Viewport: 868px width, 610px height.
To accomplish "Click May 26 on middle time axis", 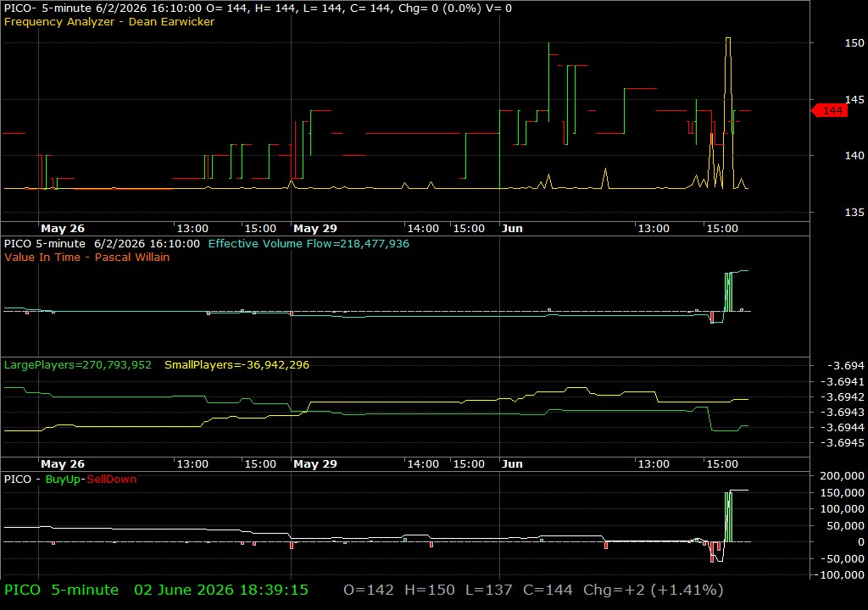I will tap(63, 464).
